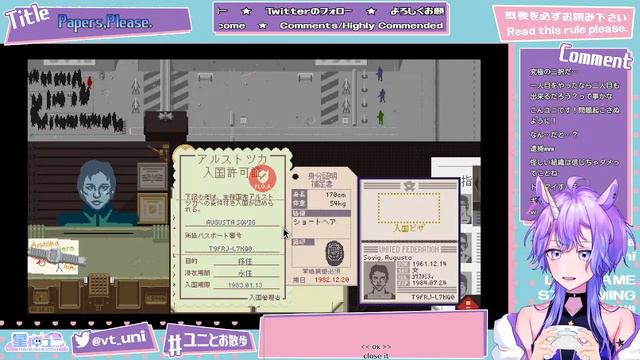Click the purpose value 移住 on permit
This screenshot has width=640, height=360.
245,261
